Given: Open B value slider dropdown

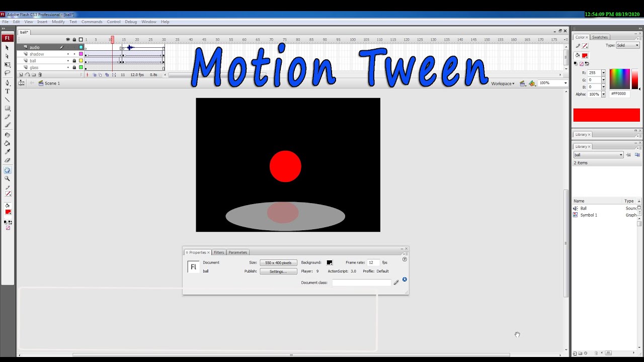Looking at the screenshot, I should tap(603, 87).
